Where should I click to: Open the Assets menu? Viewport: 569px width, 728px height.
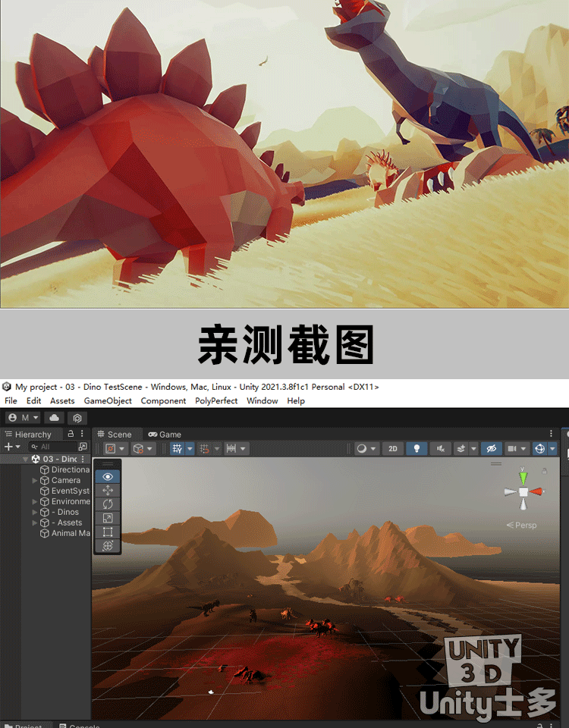point(62,400)
